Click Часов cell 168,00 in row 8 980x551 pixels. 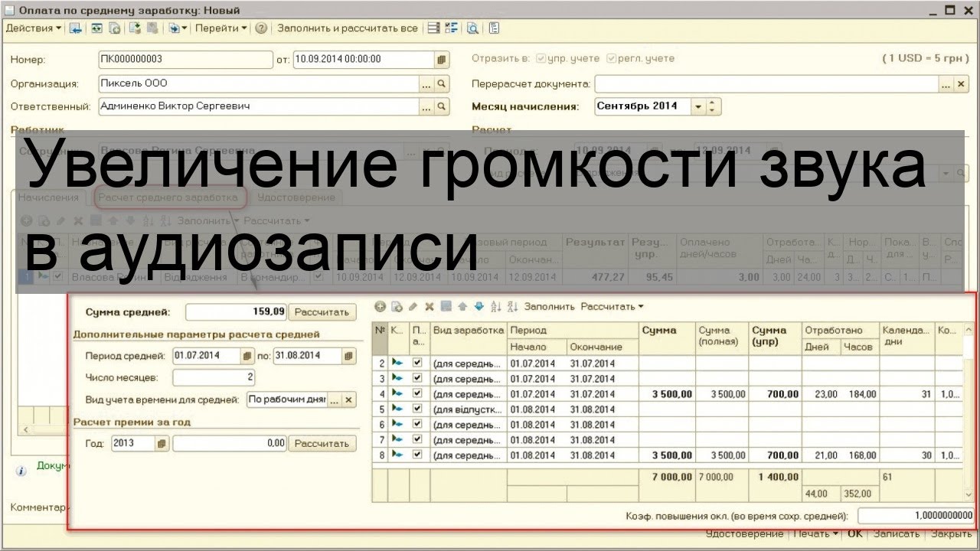pyautogui.click(x=859, y=455)
